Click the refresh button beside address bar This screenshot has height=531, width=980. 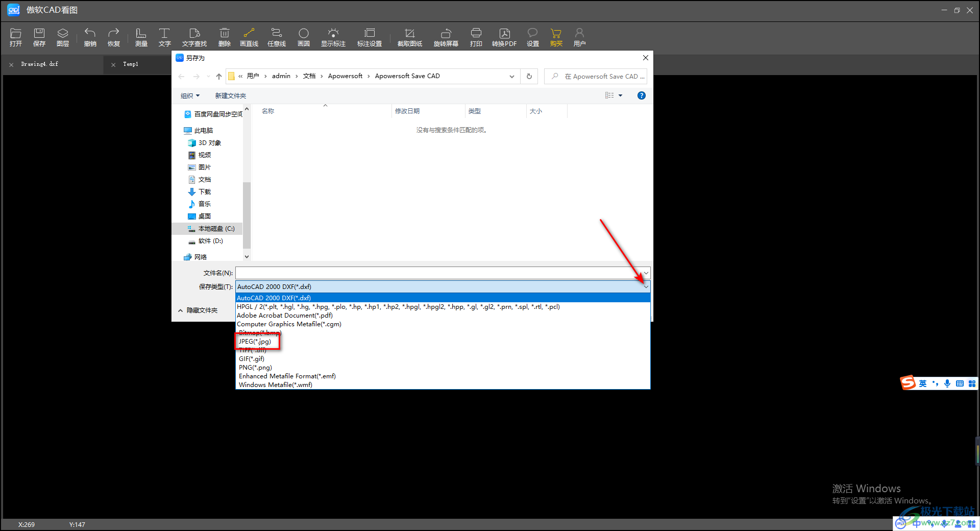[529, 77]
